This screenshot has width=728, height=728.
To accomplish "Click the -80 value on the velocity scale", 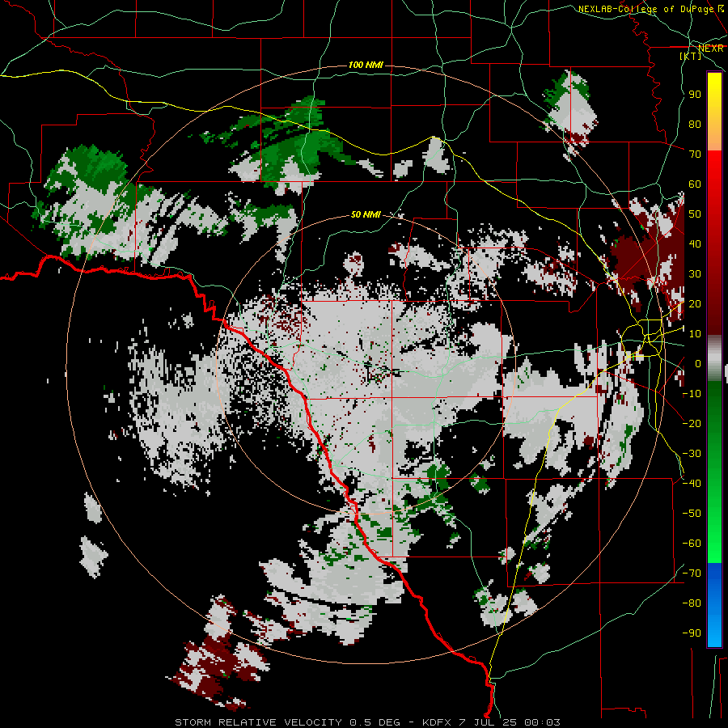I will [692, 603].
